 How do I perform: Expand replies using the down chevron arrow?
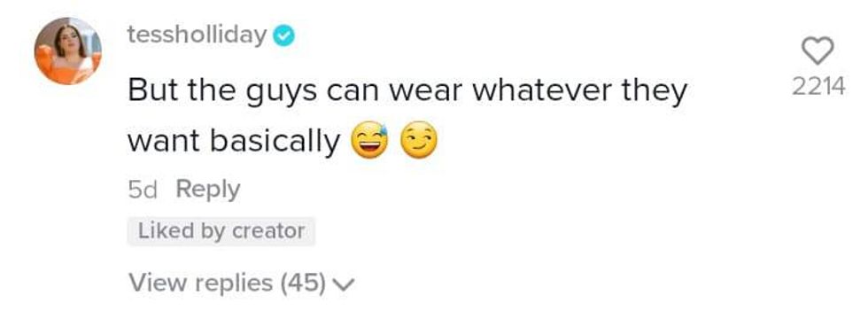[344, 284]
